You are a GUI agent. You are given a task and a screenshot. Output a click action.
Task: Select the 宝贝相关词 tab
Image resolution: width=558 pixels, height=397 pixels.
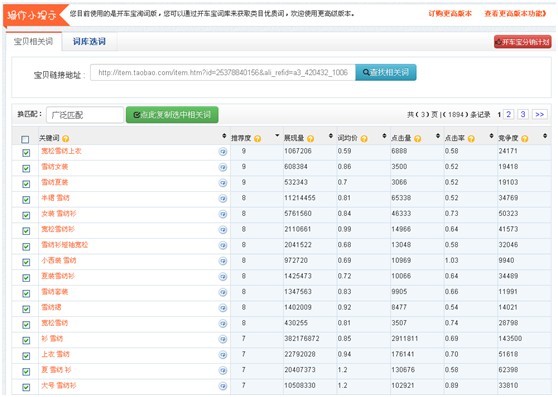(x=33, y=41)
